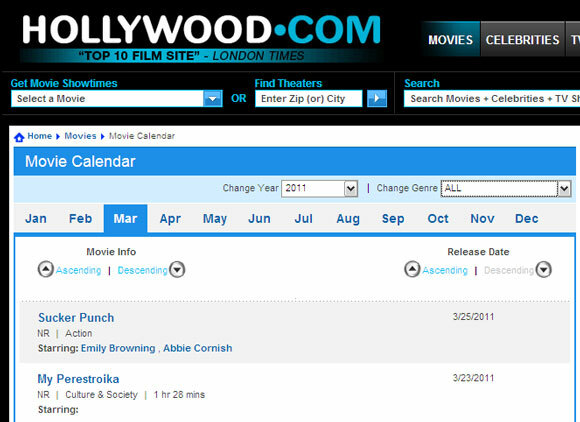Open the Movies navigation menu

point(451,39)
